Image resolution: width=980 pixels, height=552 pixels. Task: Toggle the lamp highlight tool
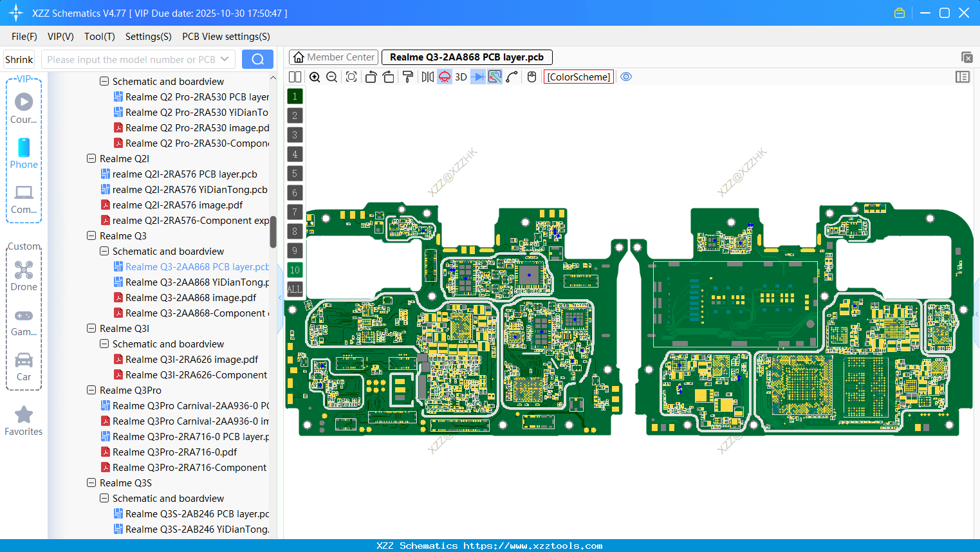click(x=444, y=77)
